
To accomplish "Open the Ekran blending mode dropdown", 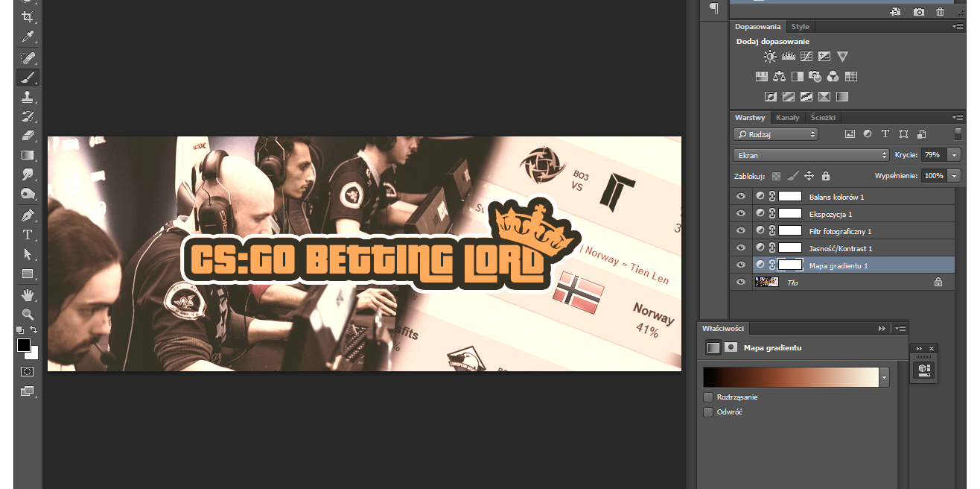I will pyautogui.click(x=811, y=155).
